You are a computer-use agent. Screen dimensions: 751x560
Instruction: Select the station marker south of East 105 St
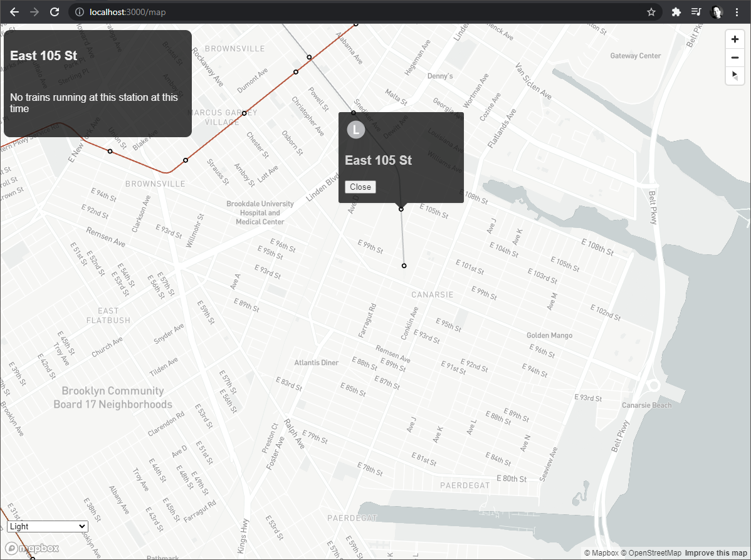tap(404, 266)
